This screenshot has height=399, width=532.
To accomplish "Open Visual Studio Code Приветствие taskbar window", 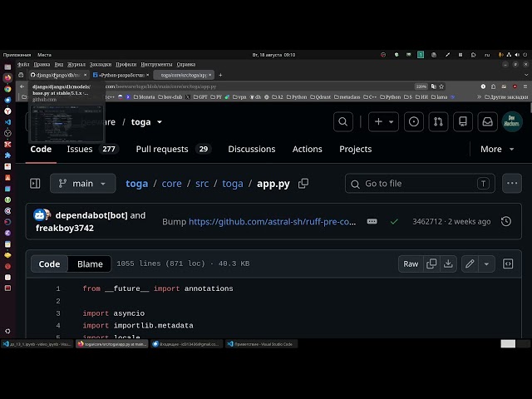I will click(x=261, y=344).
